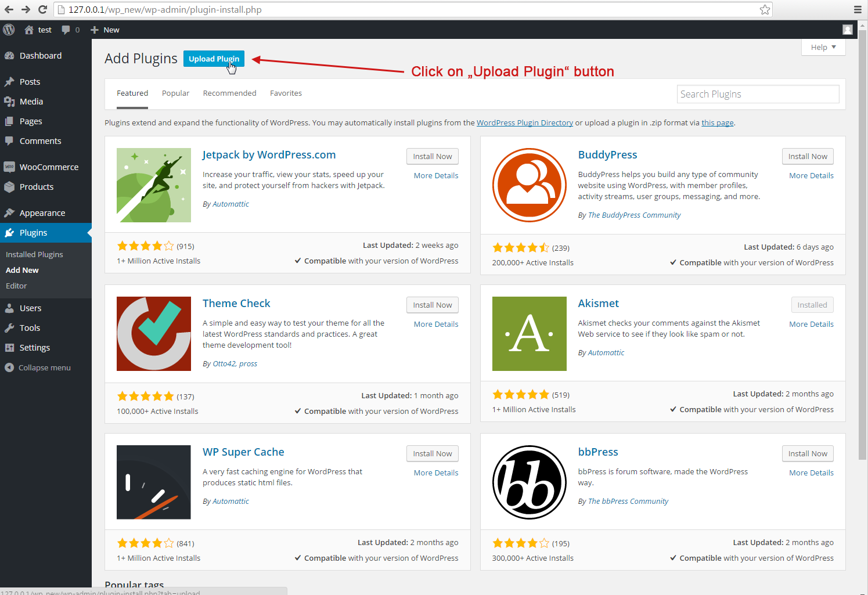Open Appearance brush icon

tap(9, 213)
